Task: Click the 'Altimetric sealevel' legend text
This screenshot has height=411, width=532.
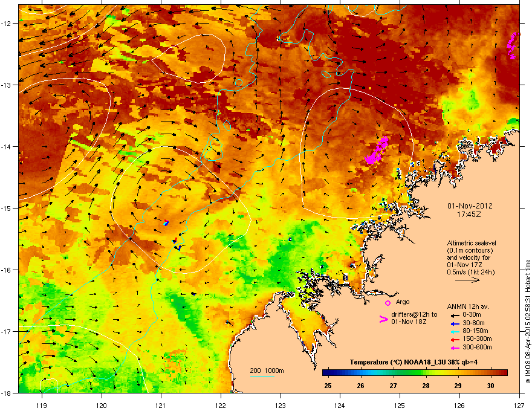Action: tap(472, 243)
